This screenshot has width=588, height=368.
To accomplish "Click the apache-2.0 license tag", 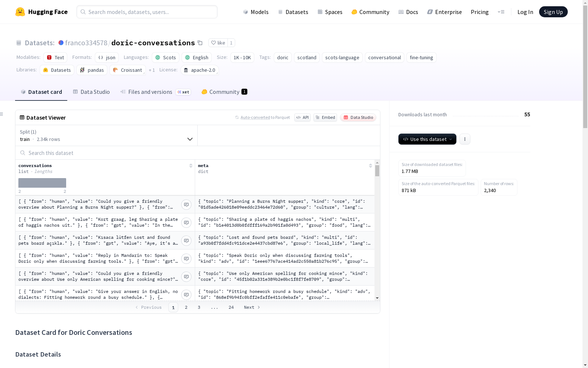I will (x=200, y=70).
